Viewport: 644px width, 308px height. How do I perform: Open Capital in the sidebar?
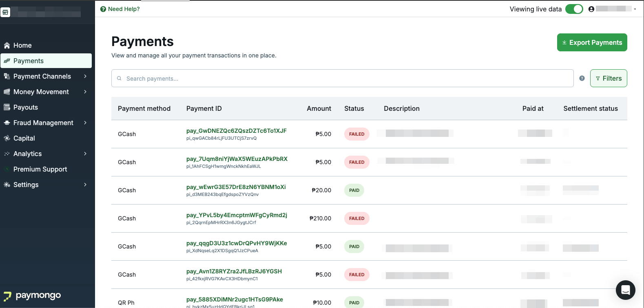tap(46, 138)
